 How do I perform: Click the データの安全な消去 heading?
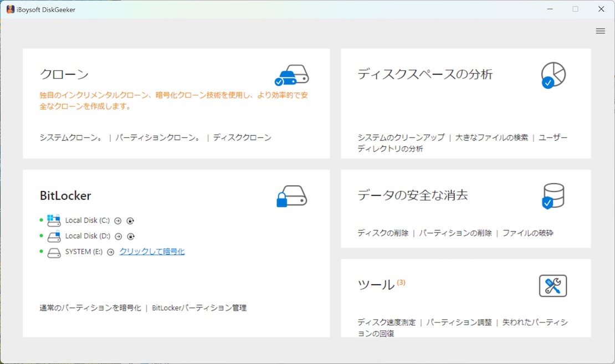413,195
